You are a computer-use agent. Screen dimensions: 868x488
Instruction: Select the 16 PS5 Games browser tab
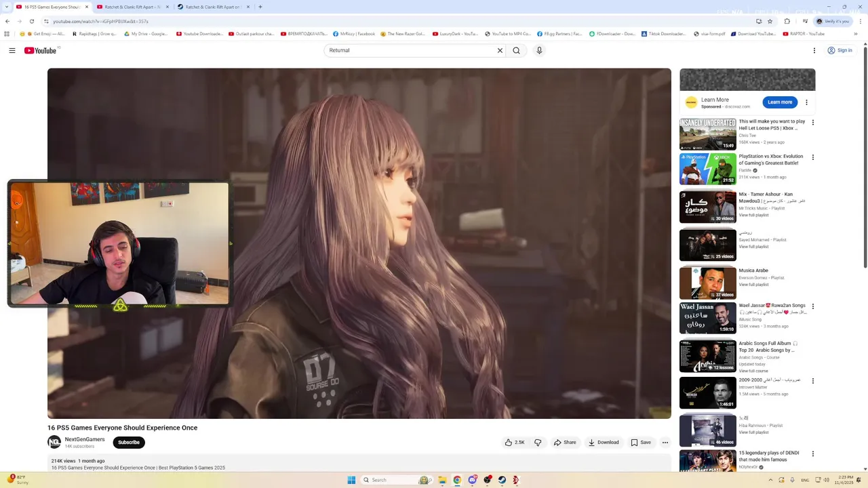click(x=52, y=7)
